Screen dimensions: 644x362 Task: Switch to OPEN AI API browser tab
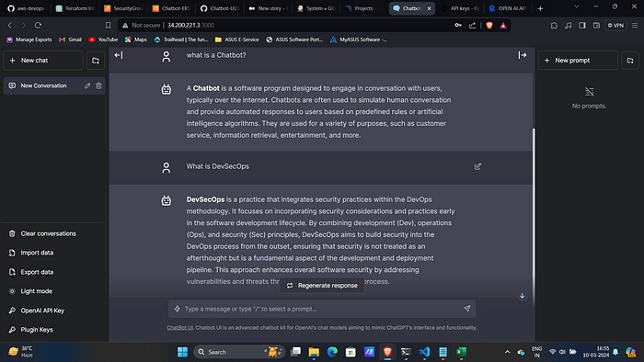coord(508,8)
